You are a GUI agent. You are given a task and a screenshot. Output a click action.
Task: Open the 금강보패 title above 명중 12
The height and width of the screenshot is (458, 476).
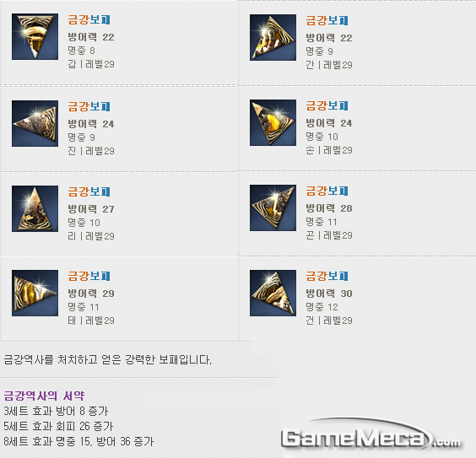(x=327, y=276)
